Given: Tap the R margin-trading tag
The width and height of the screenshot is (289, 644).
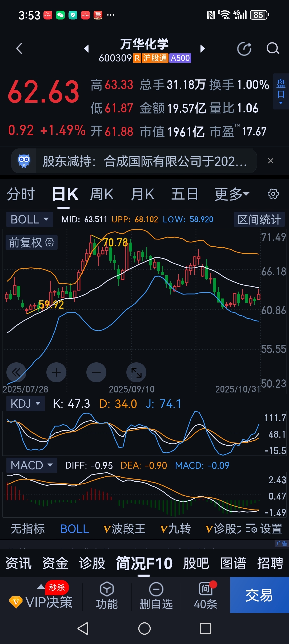Looking at the screenshot, I should (x=137, y=58).
